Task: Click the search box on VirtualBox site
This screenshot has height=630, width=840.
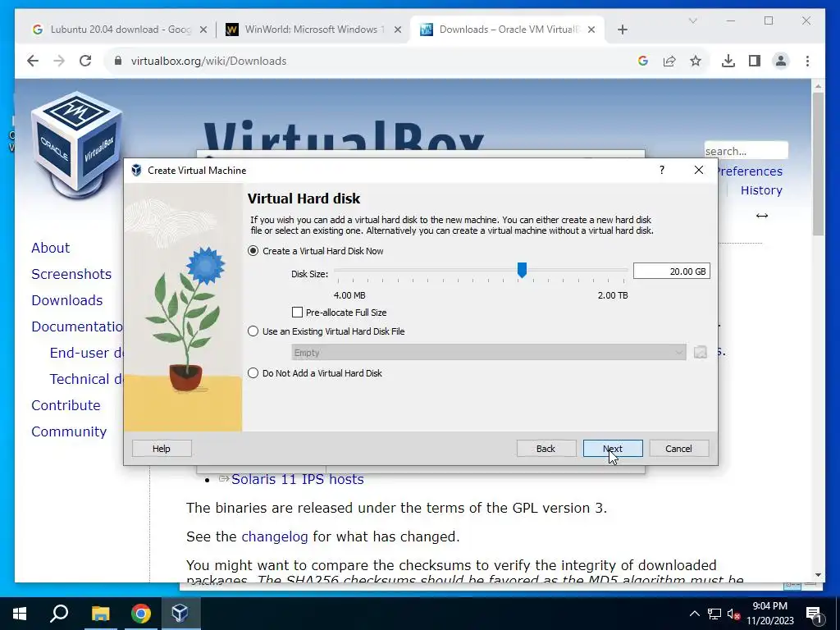Action: pyautogui.click(x=746, y=151)
